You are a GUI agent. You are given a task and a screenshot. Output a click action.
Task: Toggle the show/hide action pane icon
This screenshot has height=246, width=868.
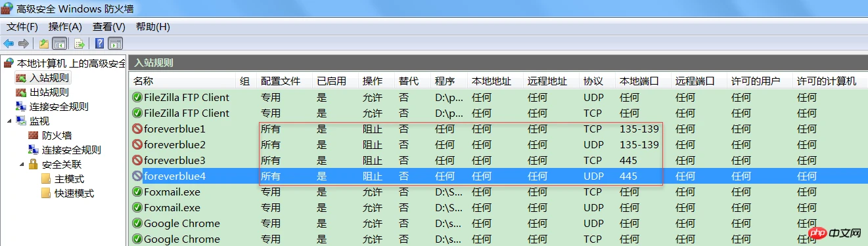click(116, 44)
